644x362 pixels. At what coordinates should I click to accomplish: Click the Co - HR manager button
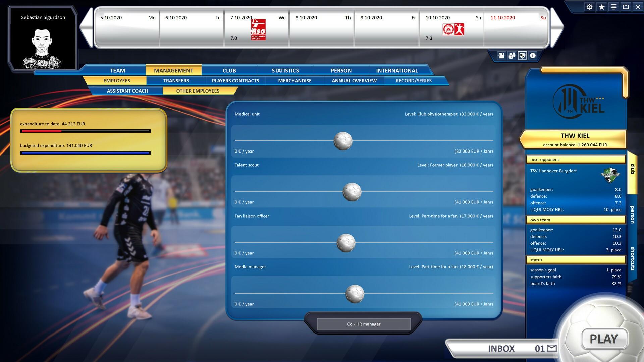(364, 324)
